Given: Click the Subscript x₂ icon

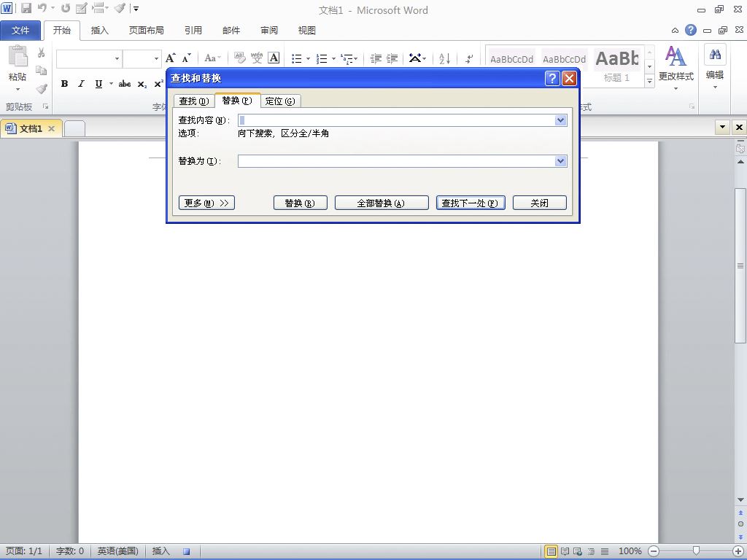Looking at the screenshot, I should pyautogui.click(x=142, y=85).
